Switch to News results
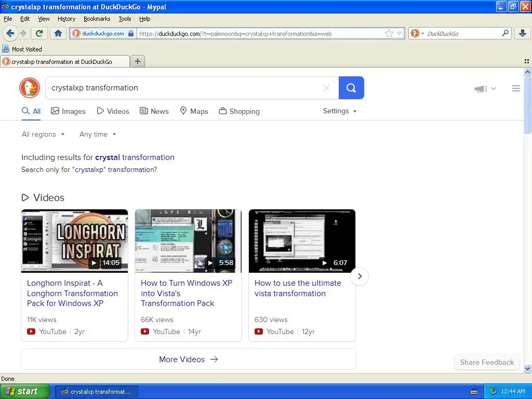 [154, 111]
